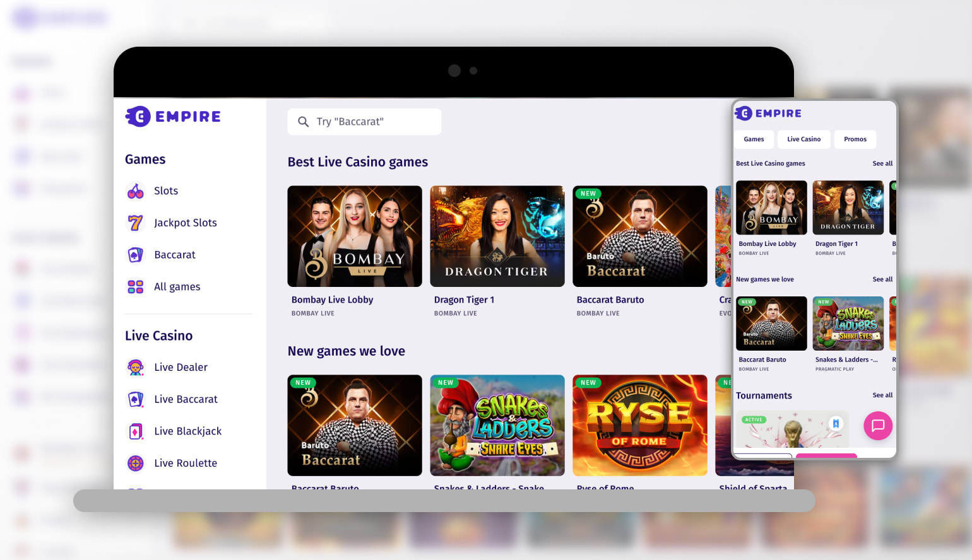
Task: Click See all for Best Live Casino games
Action: [x=882, y=163]
